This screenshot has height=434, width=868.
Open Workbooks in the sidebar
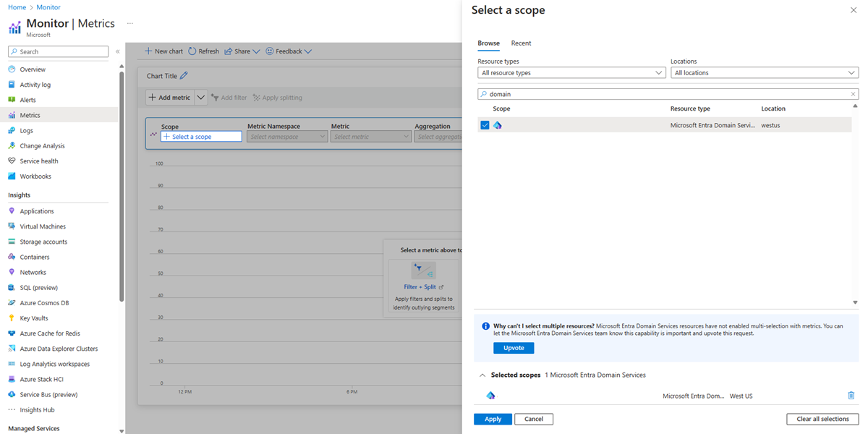[x=35, y=176]
